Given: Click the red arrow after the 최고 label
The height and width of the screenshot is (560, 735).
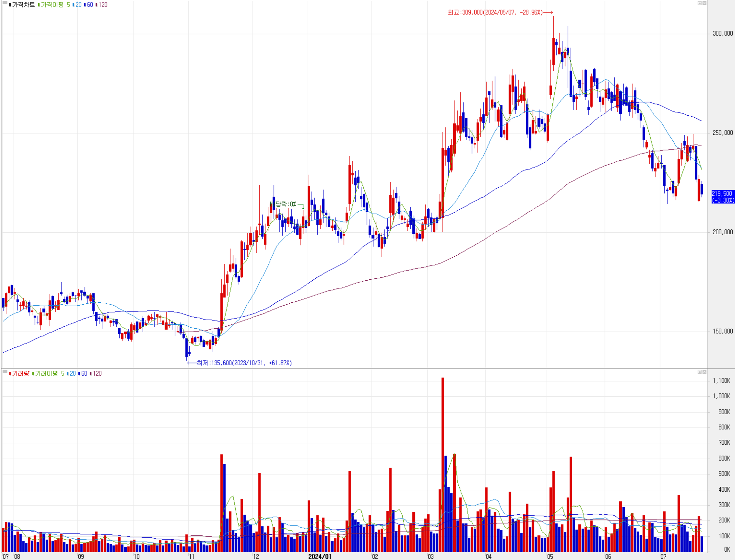Looking at the screenshot, I should point(548,12).
